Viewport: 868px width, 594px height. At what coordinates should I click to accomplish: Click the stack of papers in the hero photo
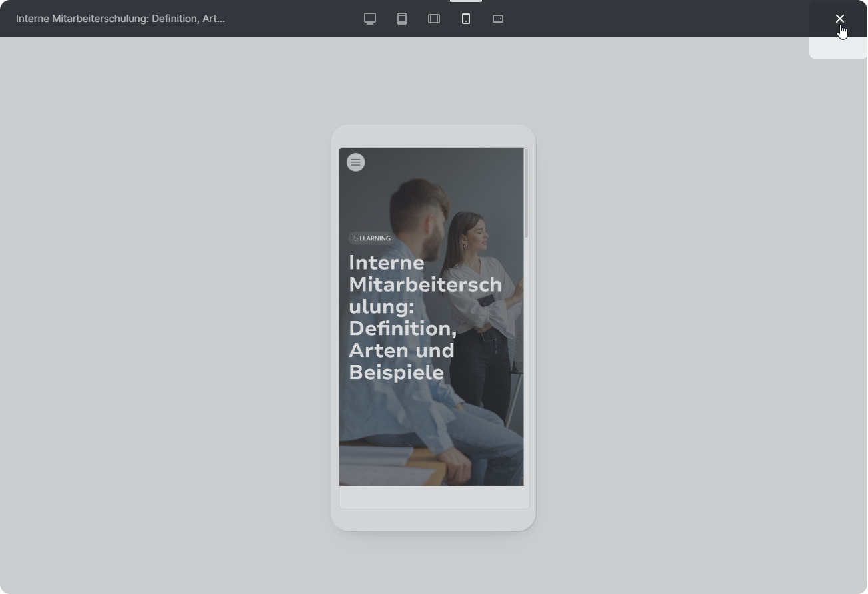376,459
